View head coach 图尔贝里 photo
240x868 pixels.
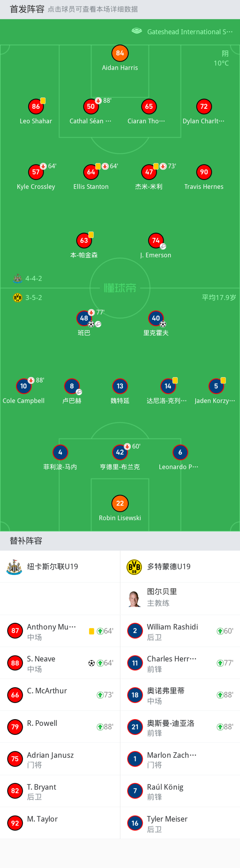pyautogui.click(x=134, y=599)
